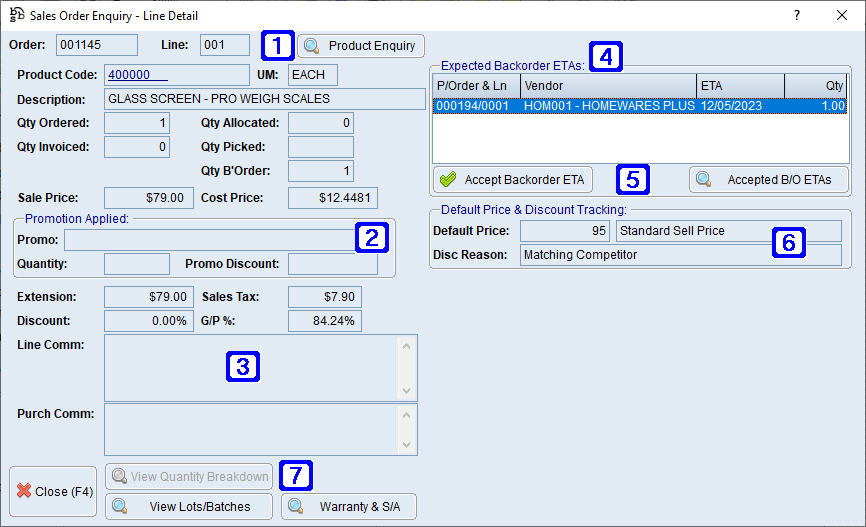Viewport: 866px width, 527px height.
Task: Click Purch Comm scrollbar up arrow
Action: [x=406, y=415]
